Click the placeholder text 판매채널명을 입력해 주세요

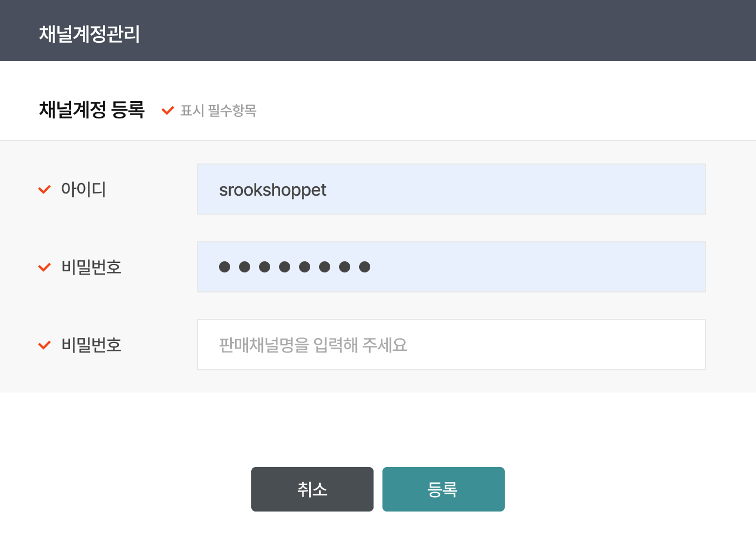pos(313,345)
